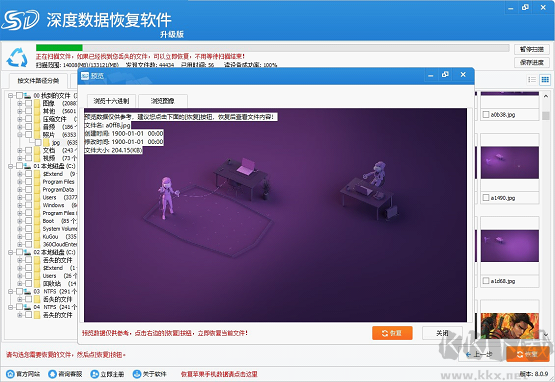555x382 pixels.
Task: Click drive icon of 04 NTFS
Action: pos(28,307)
